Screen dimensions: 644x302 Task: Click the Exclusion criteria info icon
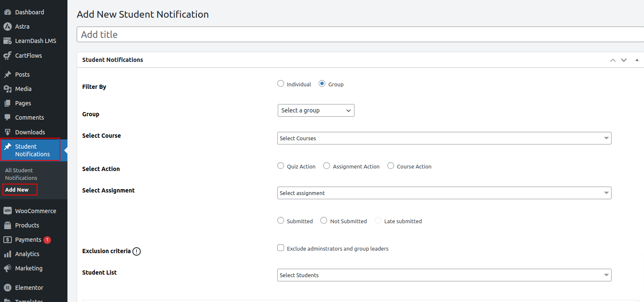137,251
